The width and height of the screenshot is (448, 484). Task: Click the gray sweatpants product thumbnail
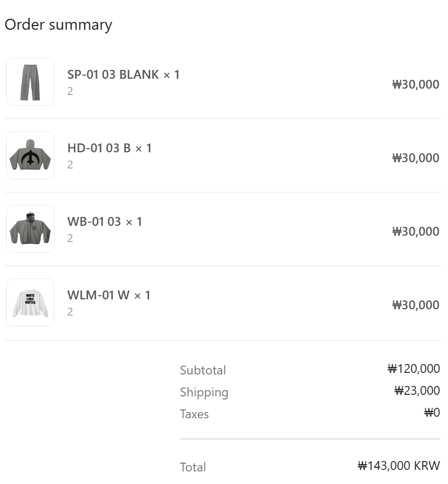coord(30,82)
